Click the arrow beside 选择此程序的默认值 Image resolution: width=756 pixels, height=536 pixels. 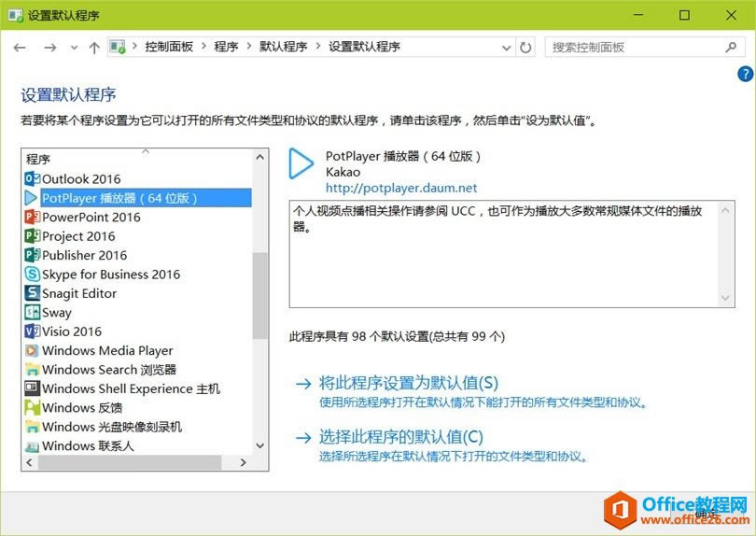[303, 438]
